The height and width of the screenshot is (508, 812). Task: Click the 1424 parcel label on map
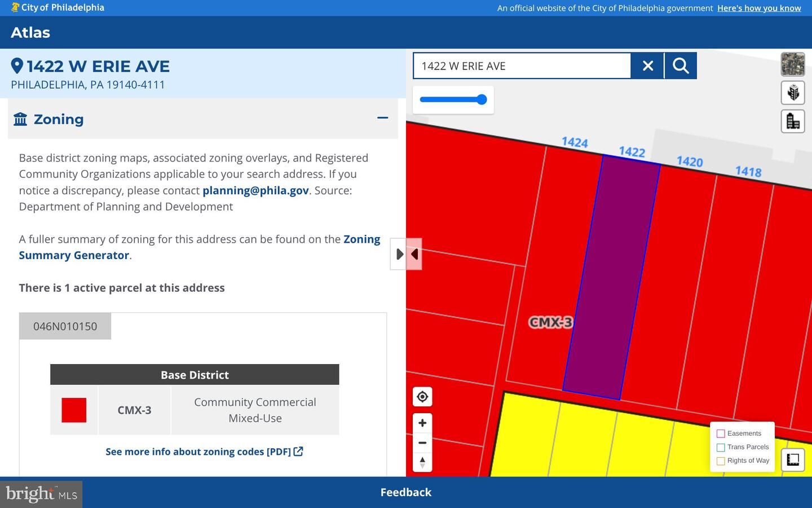point(575,142)
